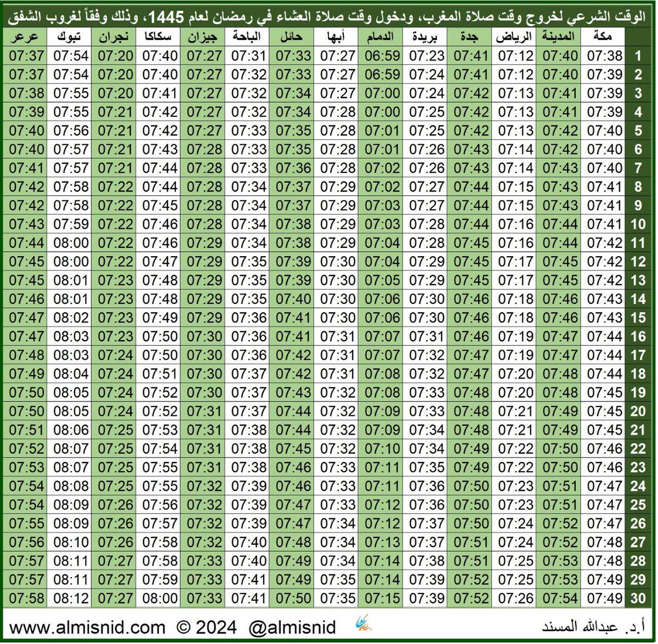
Task: Click the @almisnid handle in footer
Action: [291, 626]
